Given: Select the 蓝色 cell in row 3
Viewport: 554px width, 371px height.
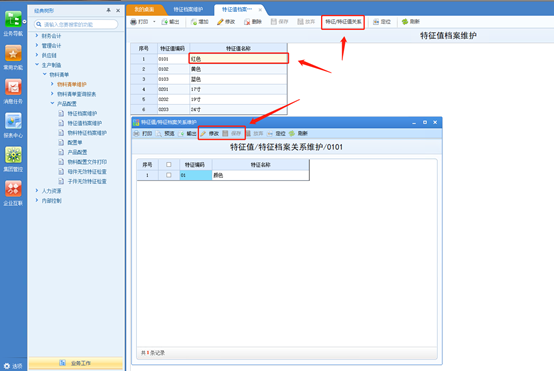Looking at the screenshot, I should [x=238, y=79].
